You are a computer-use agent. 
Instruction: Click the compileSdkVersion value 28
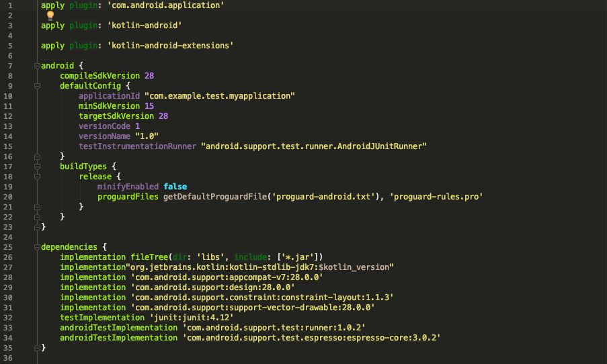[x=149, y=76]
